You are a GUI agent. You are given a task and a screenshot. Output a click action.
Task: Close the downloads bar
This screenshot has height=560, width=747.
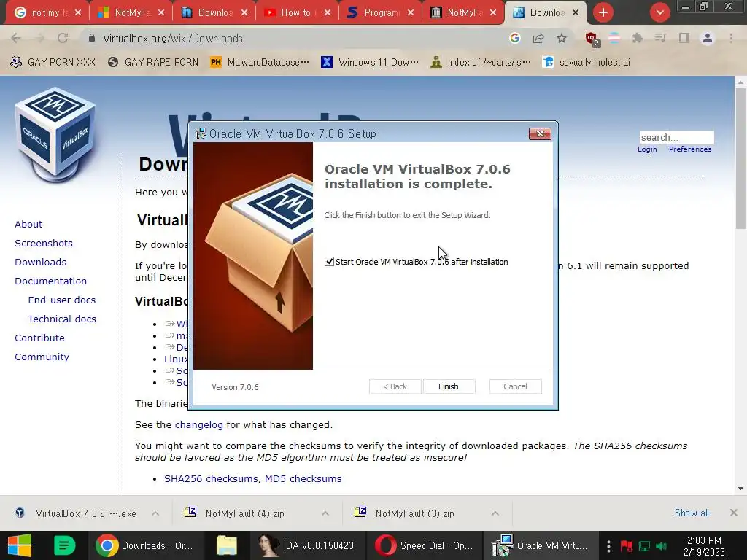pyautogui.click(x=734, y=513)
